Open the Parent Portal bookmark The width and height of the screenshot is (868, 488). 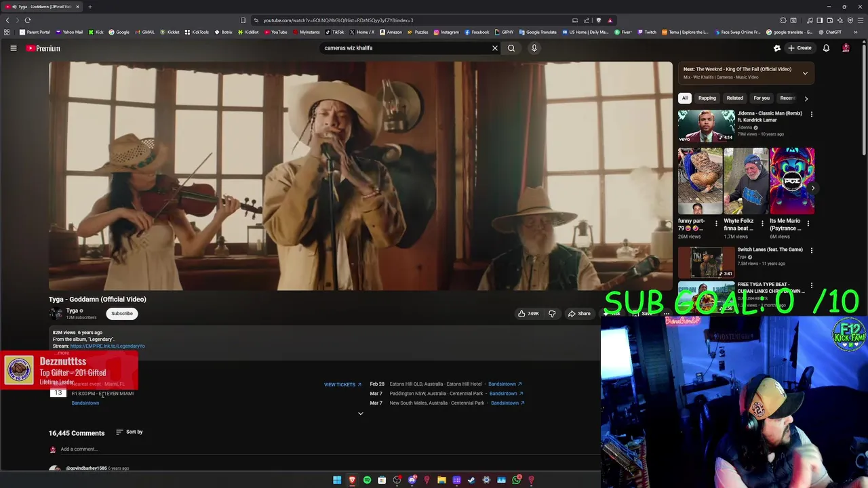35,32
